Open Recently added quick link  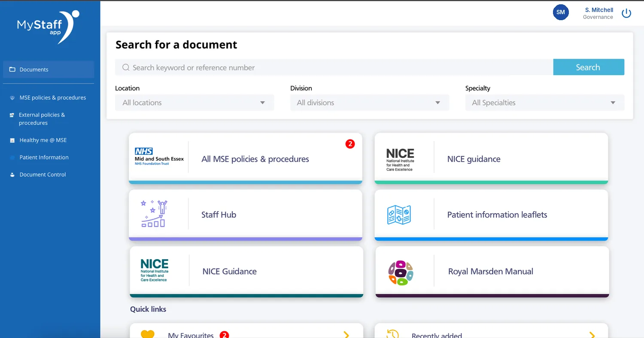point(491,331)
